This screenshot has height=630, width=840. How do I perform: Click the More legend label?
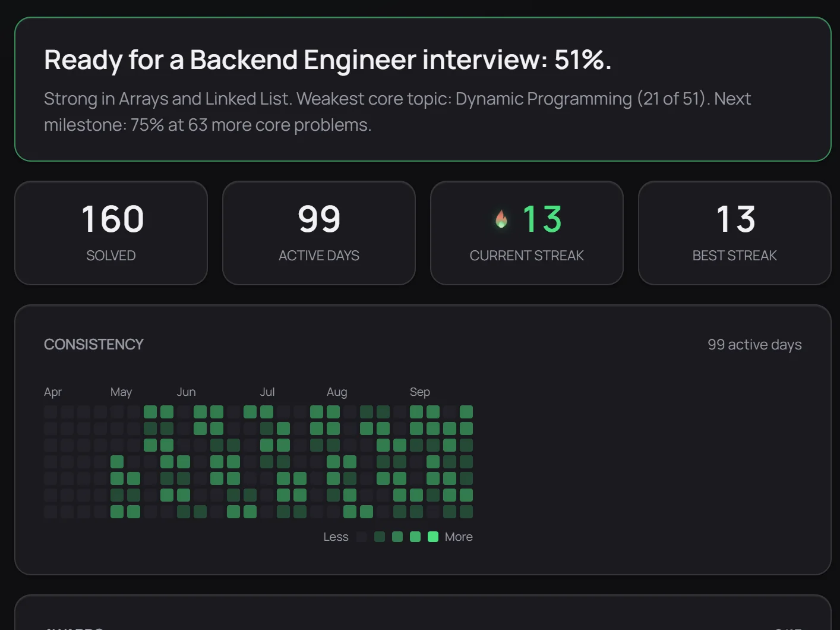click(459, 537)
